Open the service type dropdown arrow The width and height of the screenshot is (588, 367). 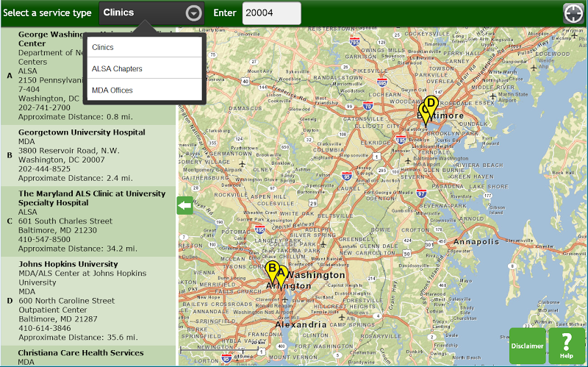[193, 13]
